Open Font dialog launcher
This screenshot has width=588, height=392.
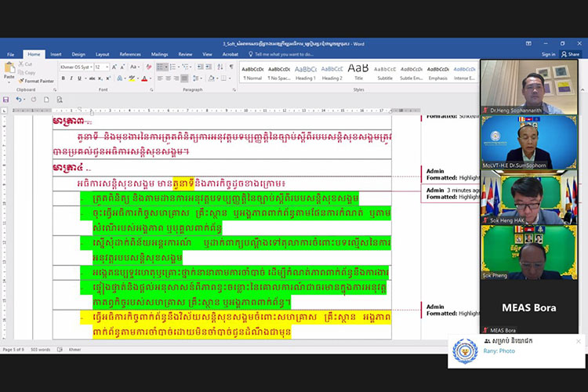click(x=151, y=90)
